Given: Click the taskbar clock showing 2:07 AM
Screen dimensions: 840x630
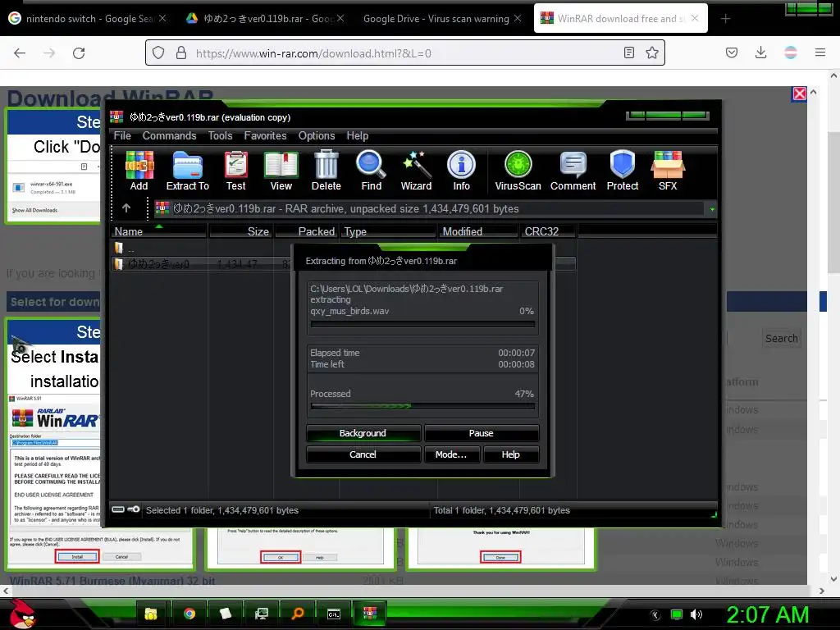Looking at the screenshot, I should pyautogui.click(x=767, y=614).
